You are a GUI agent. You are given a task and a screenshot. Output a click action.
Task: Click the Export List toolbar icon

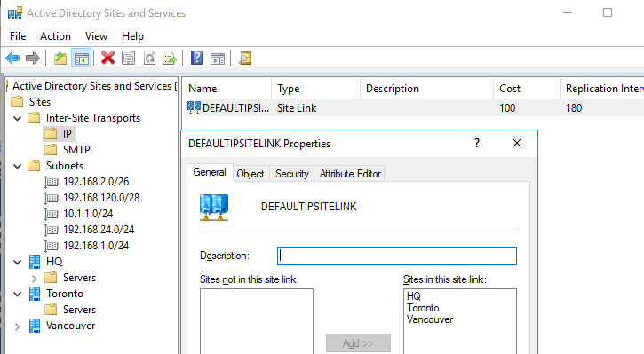(x=169, y=59)
